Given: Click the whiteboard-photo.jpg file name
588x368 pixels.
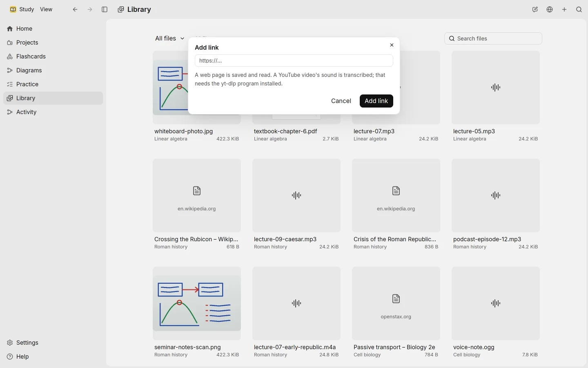Looking at the screenshot, I should (x=184, y=131).
